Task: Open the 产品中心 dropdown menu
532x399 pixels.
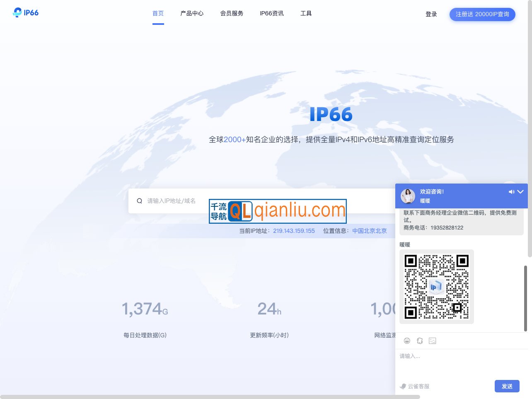Action: (x=191, y=13)
